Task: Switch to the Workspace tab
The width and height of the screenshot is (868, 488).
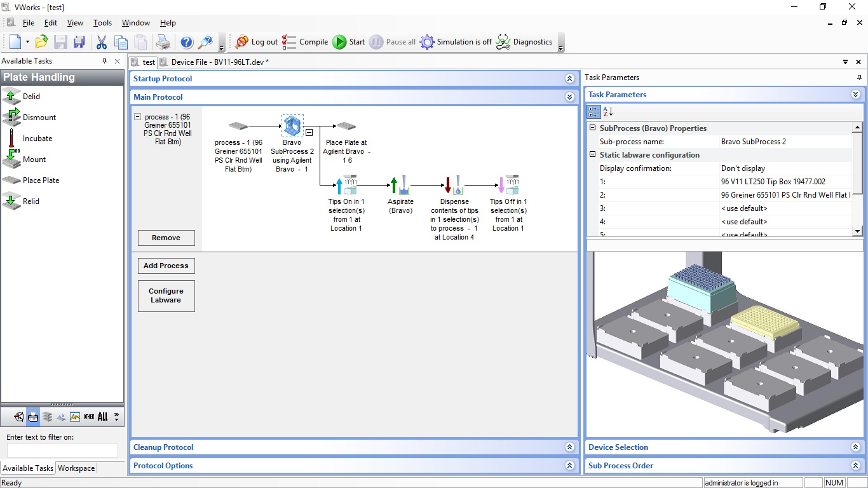Action: [x=76, y=468]
